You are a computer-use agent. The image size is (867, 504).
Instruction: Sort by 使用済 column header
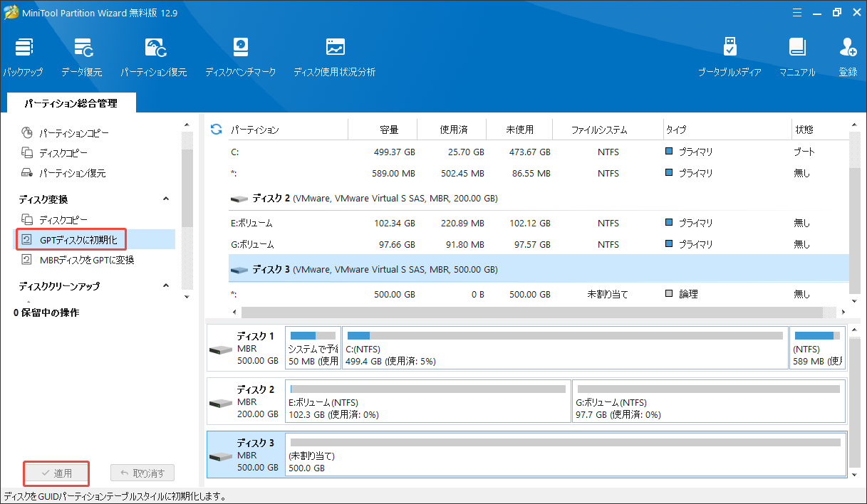coord(454,130)
